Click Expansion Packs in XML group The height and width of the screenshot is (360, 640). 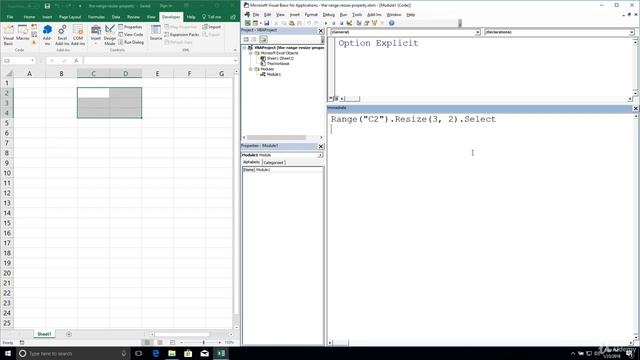[182, 35]
